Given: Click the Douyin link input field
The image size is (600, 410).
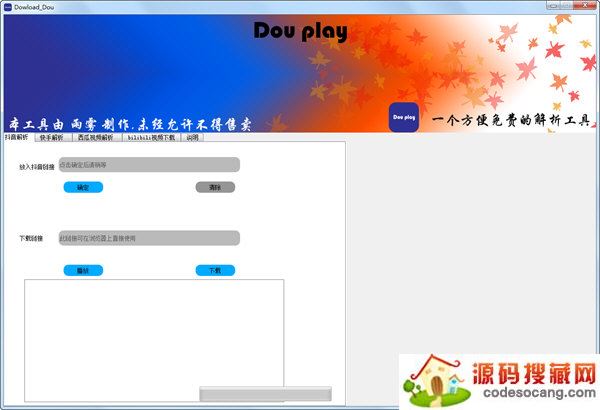Looking at the screenshot, I should click(x=148, y=164).
